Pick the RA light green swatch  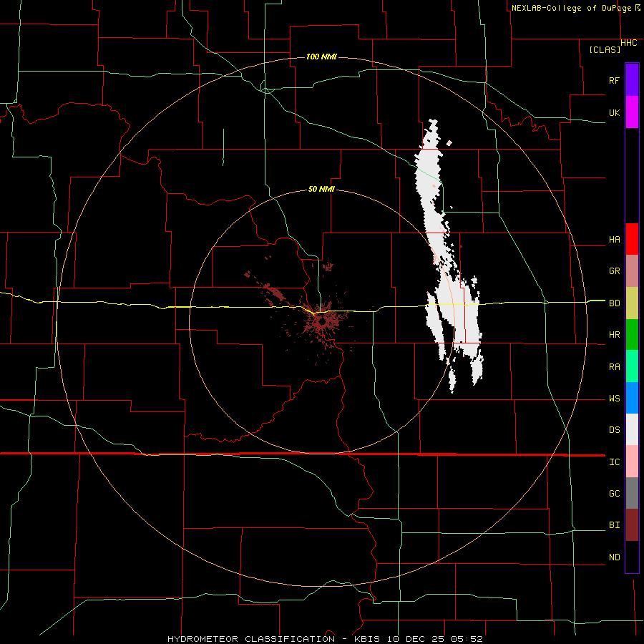pyautogui.click(x=632, y=366)
